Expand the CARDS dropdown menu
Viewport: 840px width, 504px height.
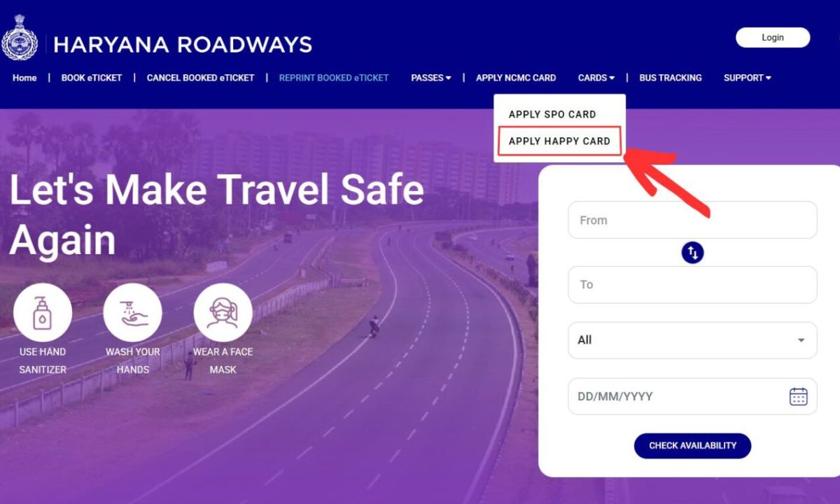coord(596,78)
